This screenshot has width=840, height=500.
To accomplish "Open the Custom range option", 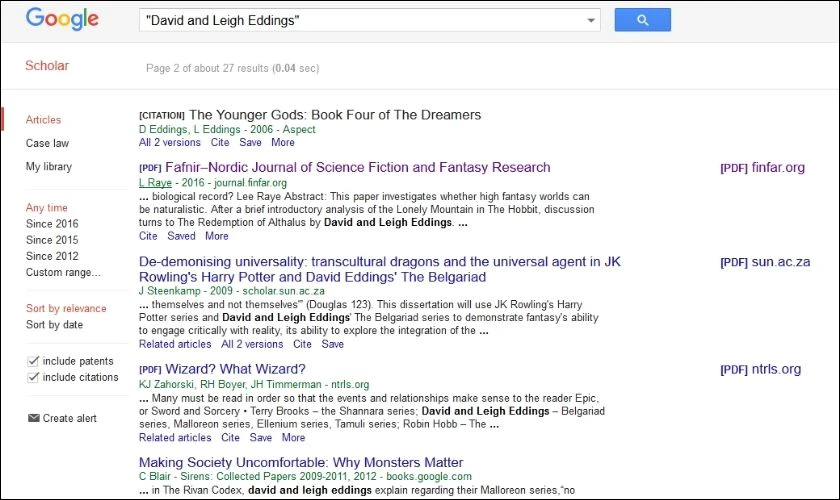I will click(x=63, y=272).
